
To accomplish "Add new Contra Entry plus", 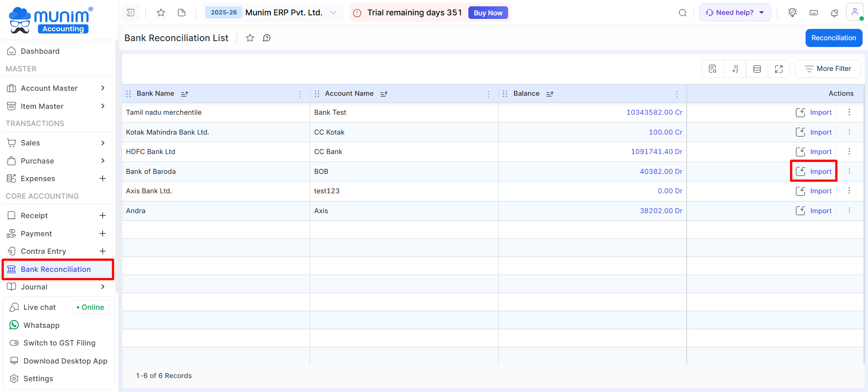I will point(103,251).
